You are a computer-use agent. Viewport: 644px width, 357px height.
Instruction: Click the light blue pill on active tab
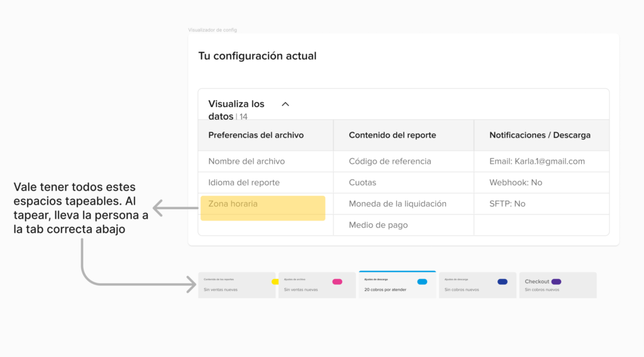(x=423, y=281)
